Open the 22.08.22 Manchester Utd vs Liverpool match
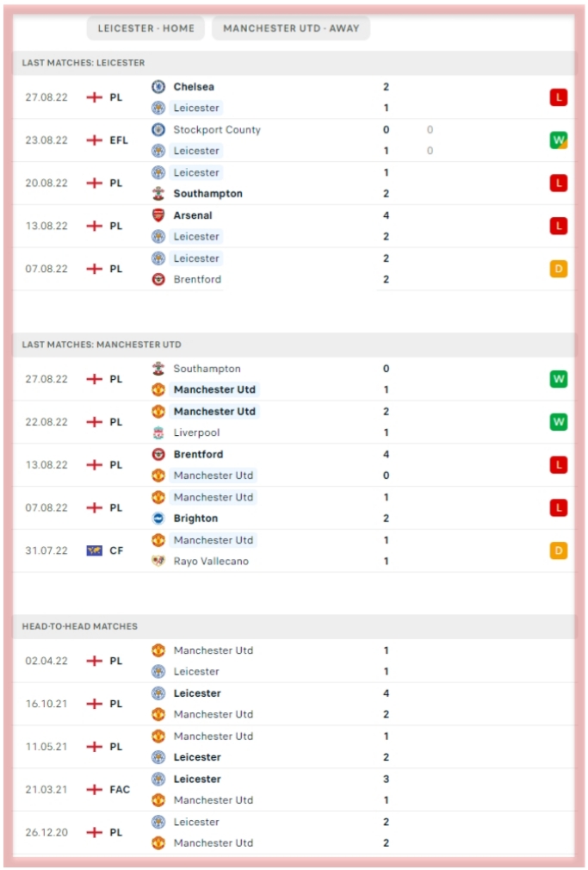 294,422
